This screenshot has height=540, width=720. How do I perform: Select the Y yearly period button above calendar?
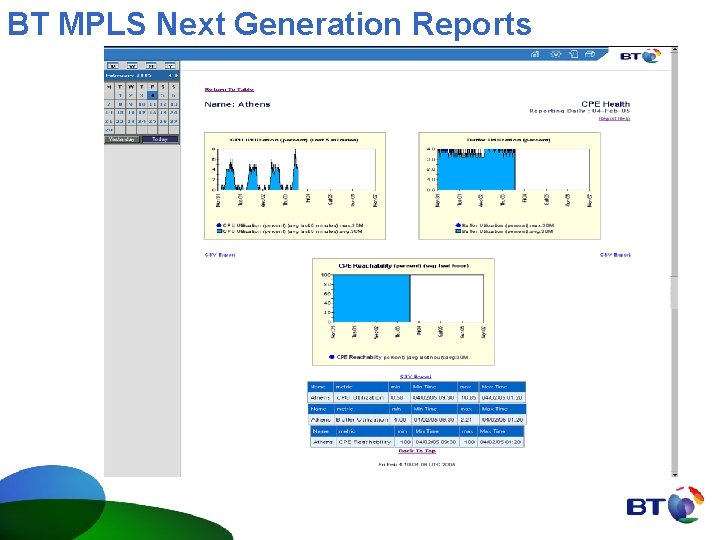(170, 66)
